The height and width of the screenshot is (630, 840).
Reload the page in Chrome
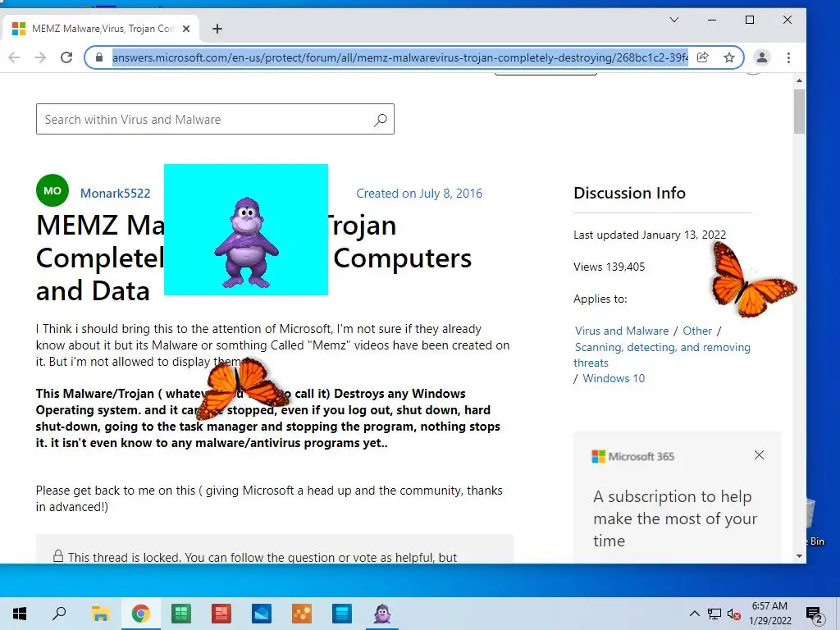pos(66,57)
